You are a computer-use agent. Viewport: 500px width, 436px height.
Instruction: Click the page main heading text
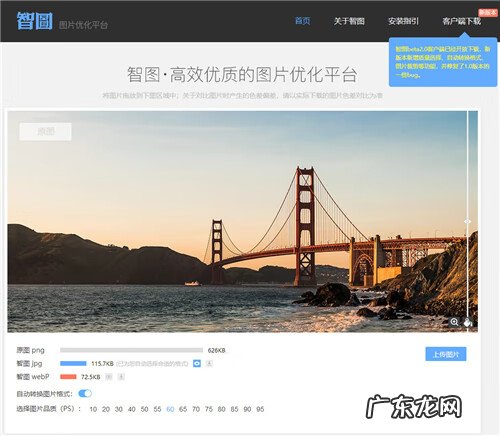click(x=242, y=74)
